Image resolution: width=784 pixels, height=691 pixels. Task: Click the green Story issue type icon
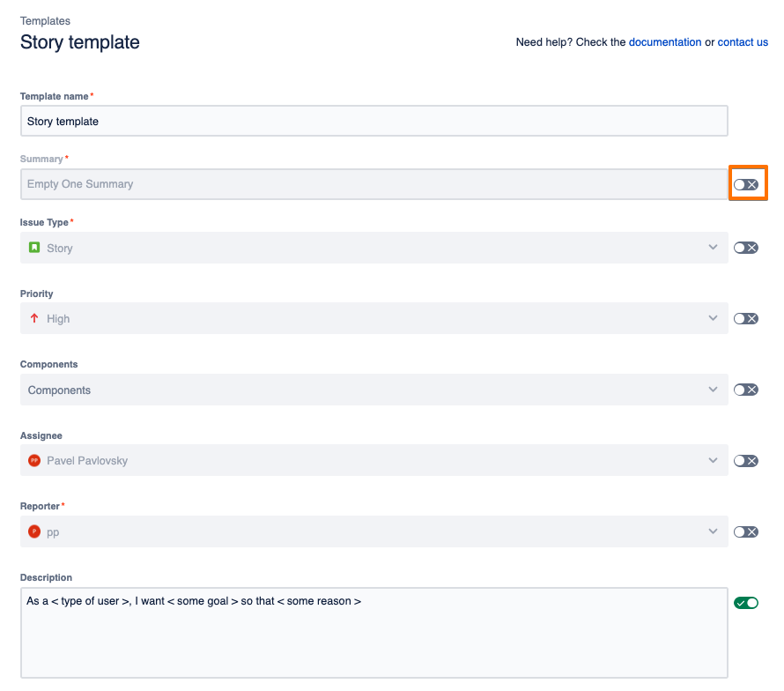[34, 248]
